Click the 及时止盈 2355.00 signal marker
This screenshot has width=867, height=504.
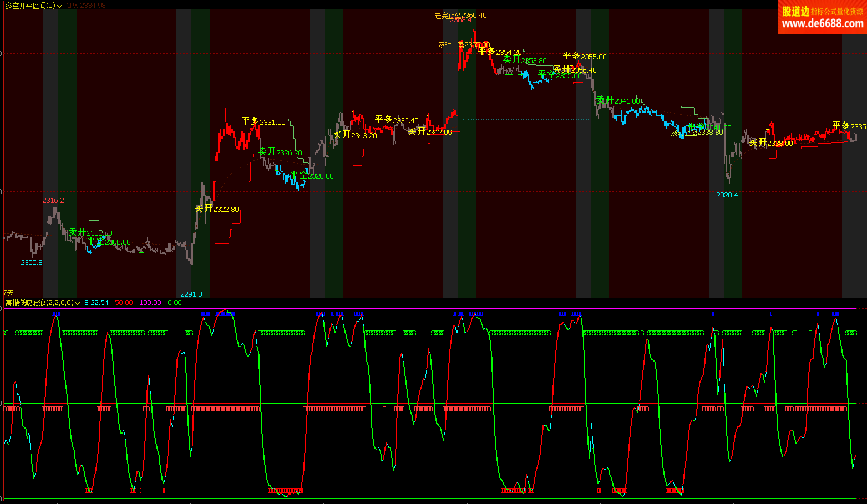coord(464,45)
